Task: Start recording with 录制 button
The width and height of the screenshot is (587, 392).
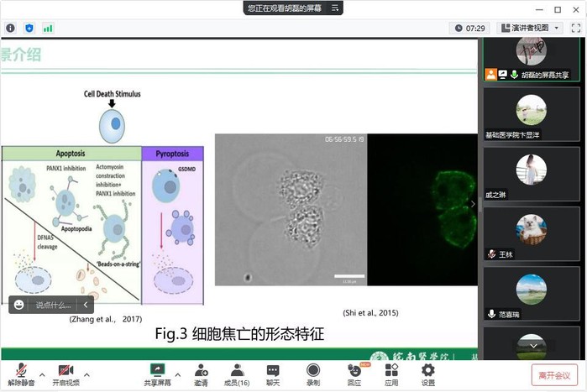Action: point(313,374)
